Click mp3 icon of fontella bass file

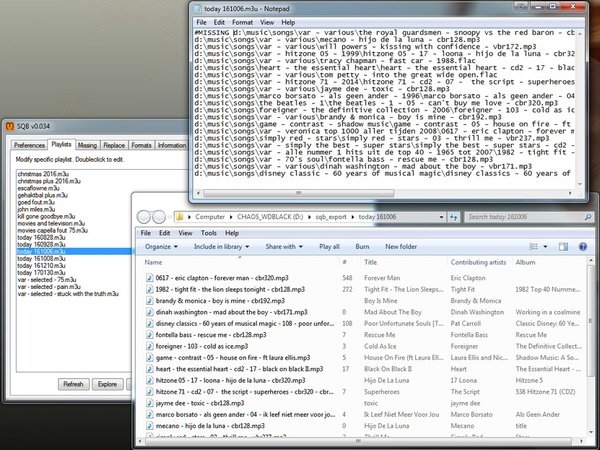point(150,335)
